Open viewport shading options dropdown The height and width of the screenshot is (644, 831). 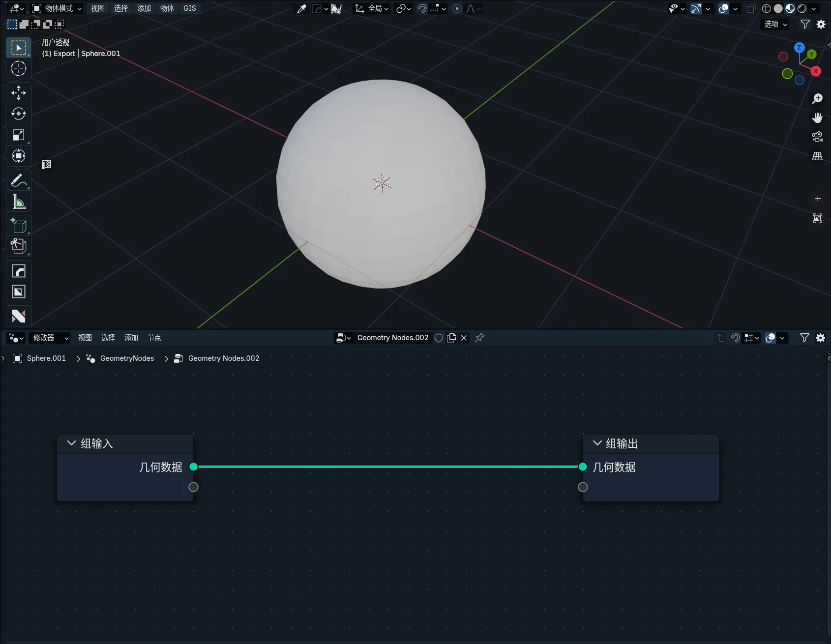(814, 8)
